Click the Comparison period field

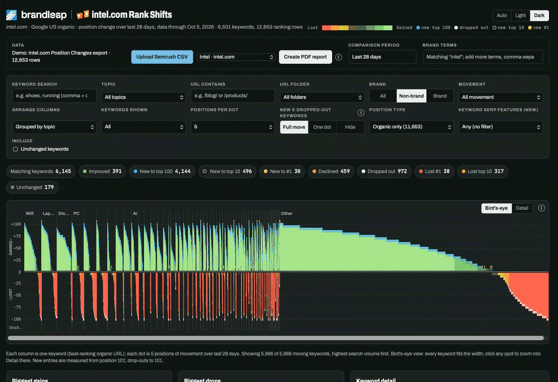click(382, 57)
